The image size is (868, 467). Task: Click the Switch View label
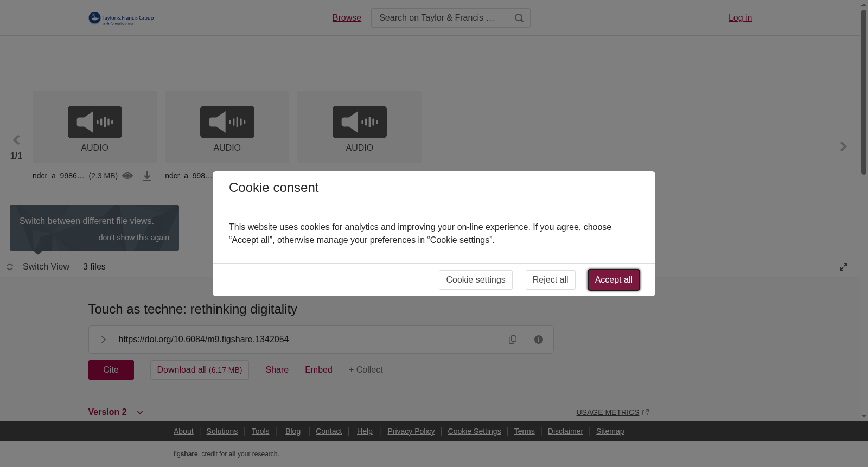[46, 267]
